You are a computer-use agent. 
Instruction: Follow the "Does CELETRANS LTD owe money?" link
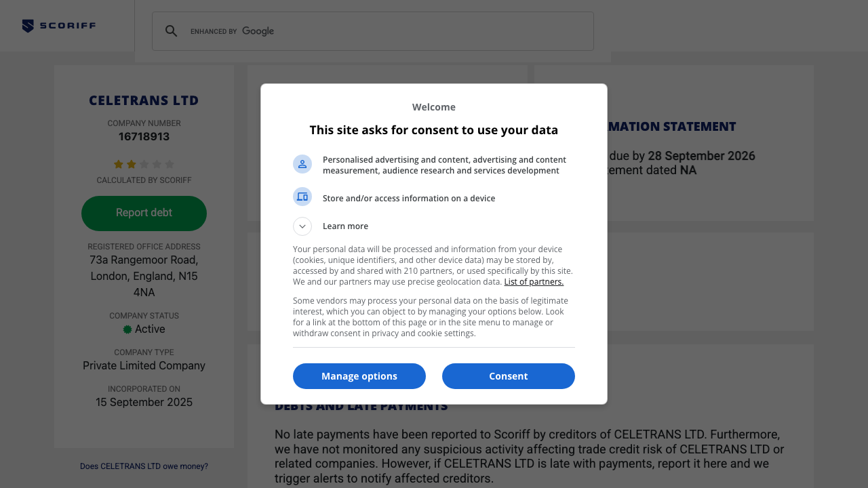[144, 466]
